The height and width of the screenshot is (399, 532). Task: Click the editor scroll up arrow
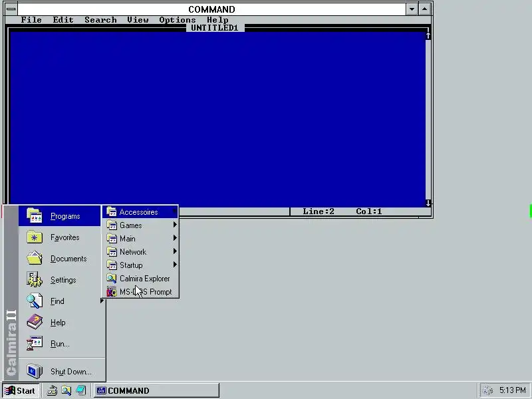428,35
